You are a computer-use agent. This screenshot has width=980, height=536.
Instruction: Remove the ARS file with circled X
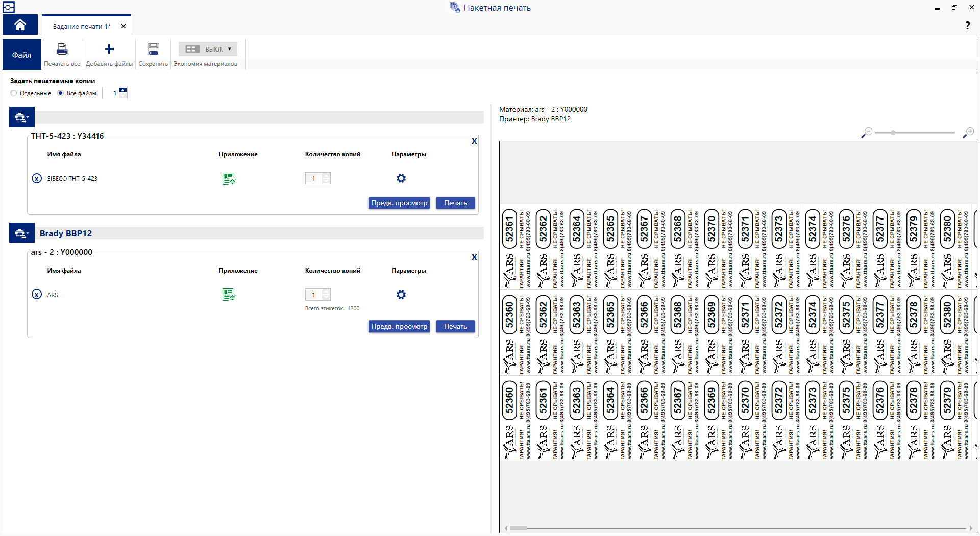click(x=37, y=295)
